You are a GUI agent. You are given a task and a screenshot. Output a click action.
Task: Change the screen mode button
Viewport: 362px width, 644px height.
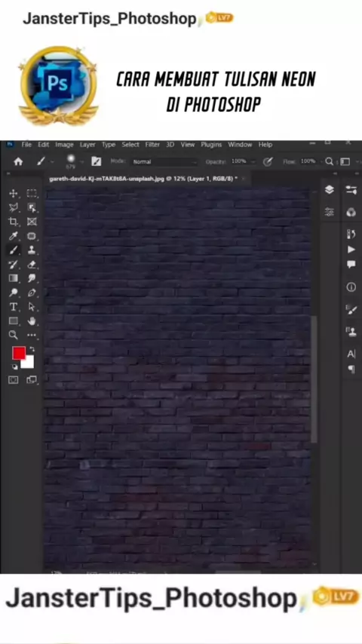pos(32,380)
